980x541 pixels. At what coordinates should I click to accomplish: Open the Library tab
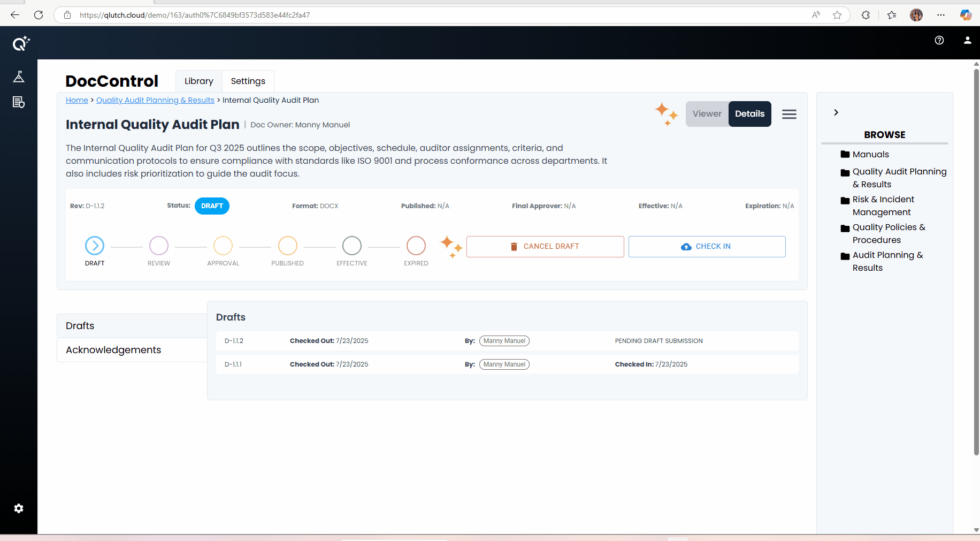coord(198,81)
